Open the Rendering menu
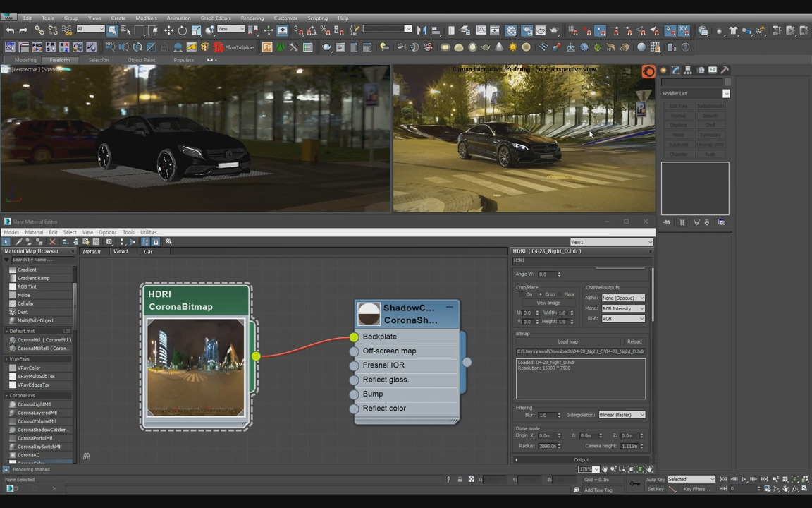Viewport: 812px width, 508px height. 252,18
